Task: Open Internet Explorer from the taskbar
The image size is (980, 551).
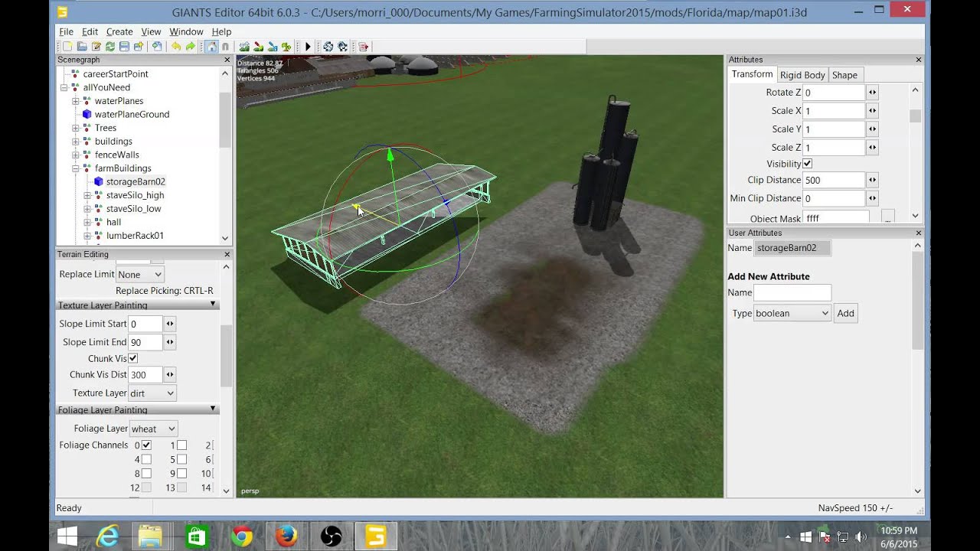Action: [x=108, y=536]
